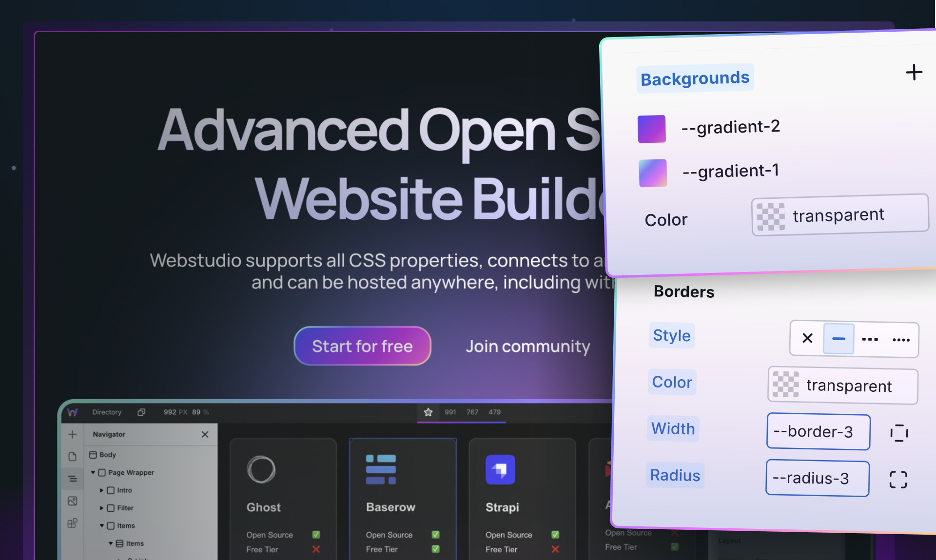Click the plus icon in Backgrounds panel
This screenshot has height=560, width=936.
tap(914, 72)
